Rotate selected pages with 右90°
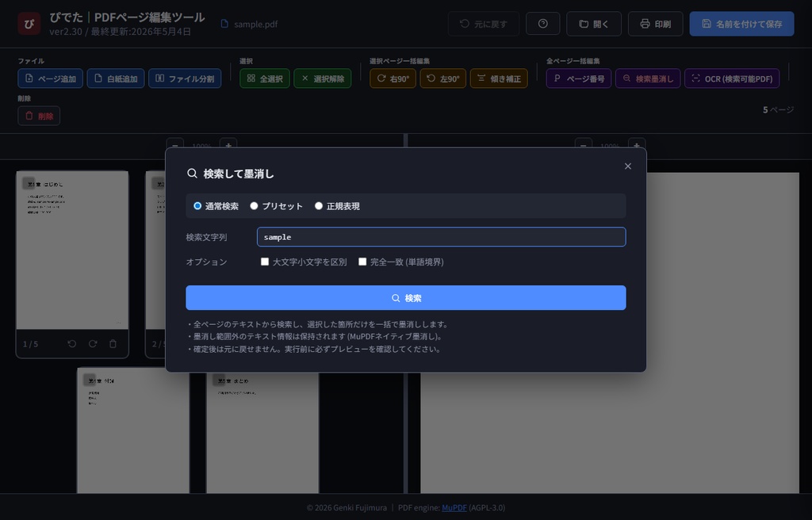Viewport: 812px width, 520px height. coord(393,78)
